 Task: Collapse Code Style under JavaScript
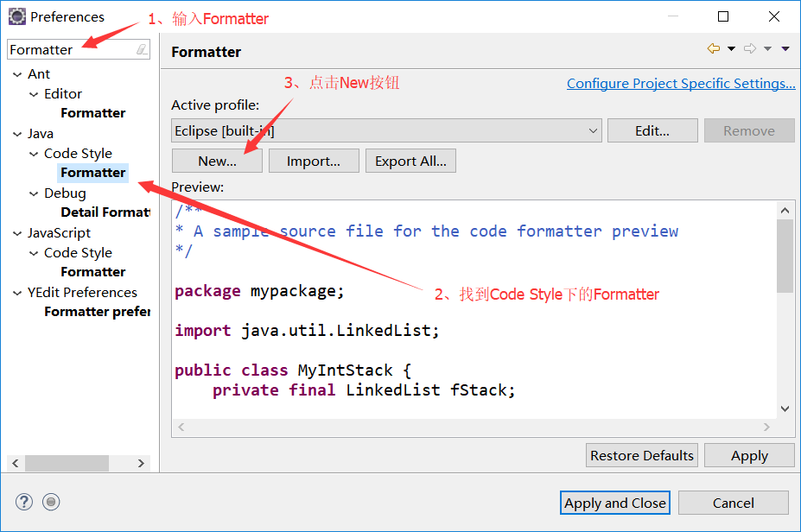(34, 253)
